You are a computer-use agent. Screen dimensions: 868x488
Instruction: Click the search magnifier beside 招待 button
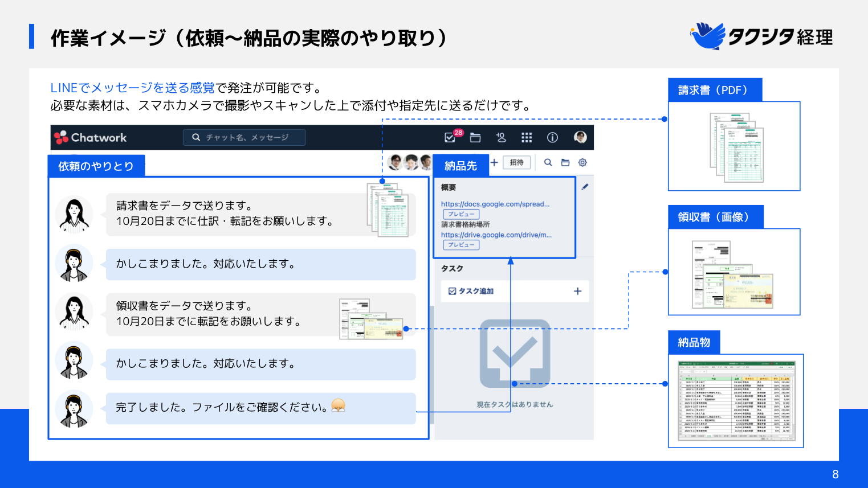[548, 162]
